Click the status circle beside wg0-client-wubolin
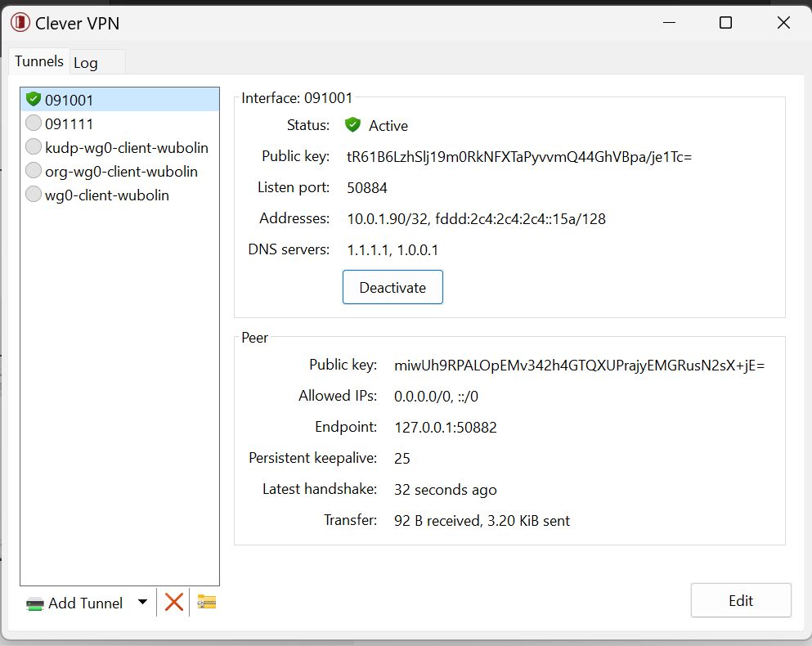The image size is (812, 646). (34, 195)
